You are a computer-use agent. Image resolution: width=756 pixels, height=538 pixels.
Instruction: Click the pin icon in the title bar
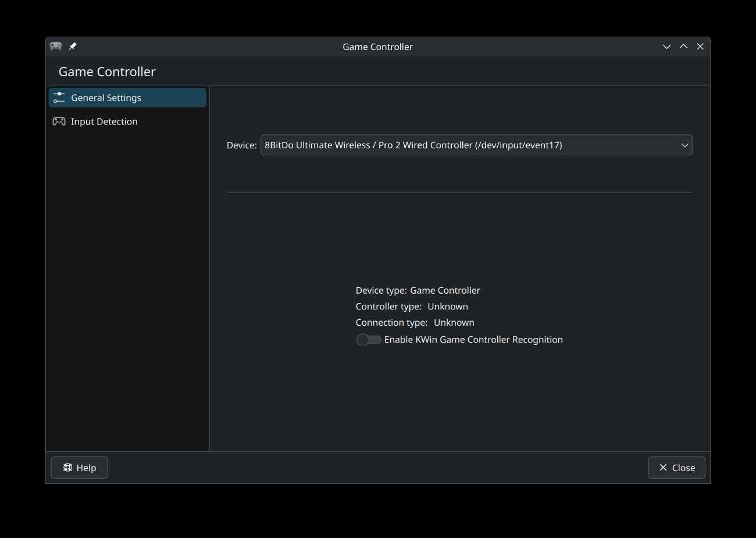coord(73,47)
